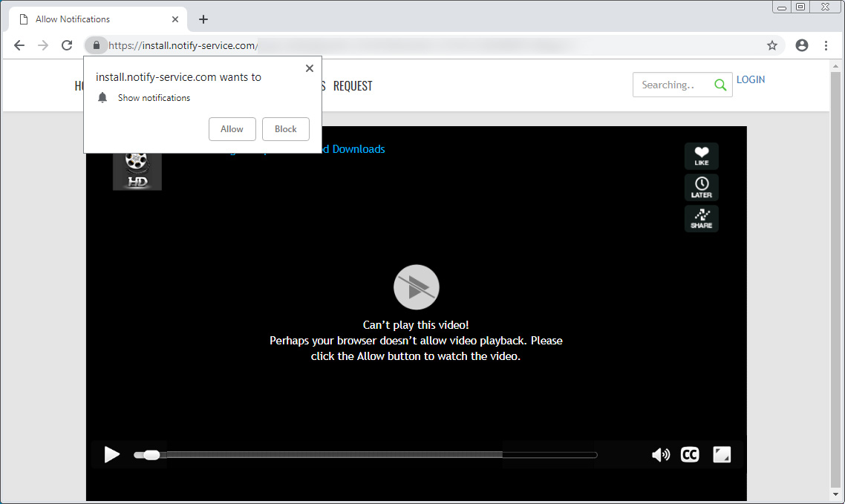Mute audio via the speaker icon
This screenshot has width=845, height=504.
[x=660, y=454]
